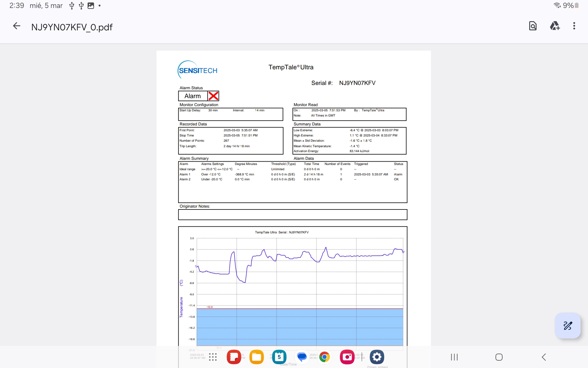Tap First Point '2025-03-03 5:35:07 AM' in Recorded Data
Viewport: 588px width, 368px height.
(240, 130)
